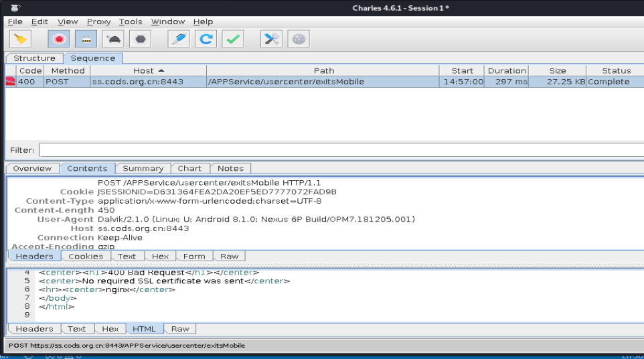Switch to the Structure tab
The image size is (644, 359).
[x=35, y=58]
